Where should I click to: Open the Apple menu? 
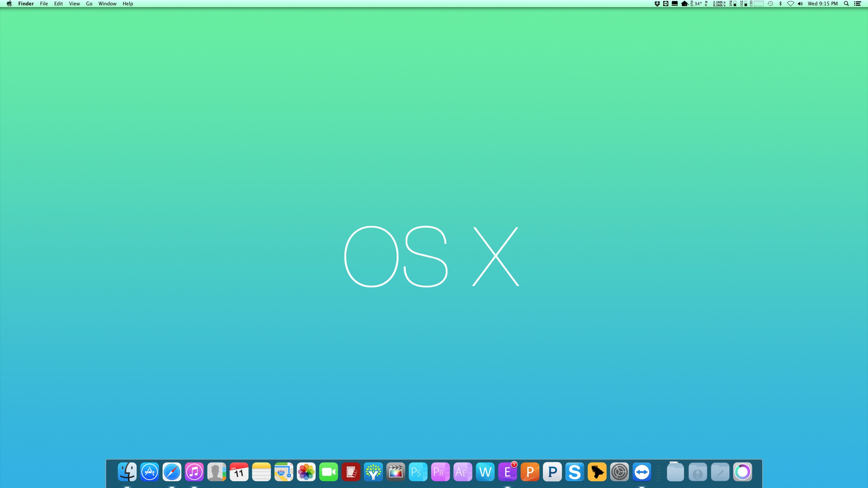(x=9, y=4)
